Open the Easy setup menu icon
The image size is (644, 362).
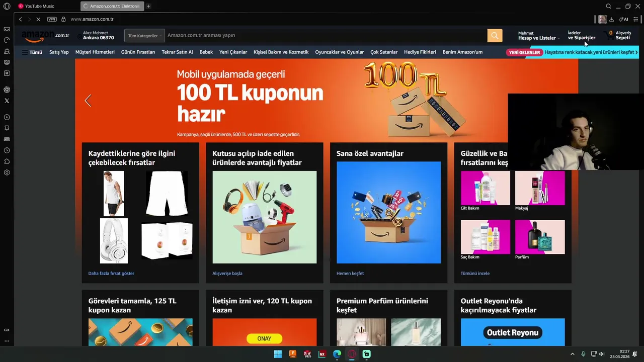[x=636, y=19]
